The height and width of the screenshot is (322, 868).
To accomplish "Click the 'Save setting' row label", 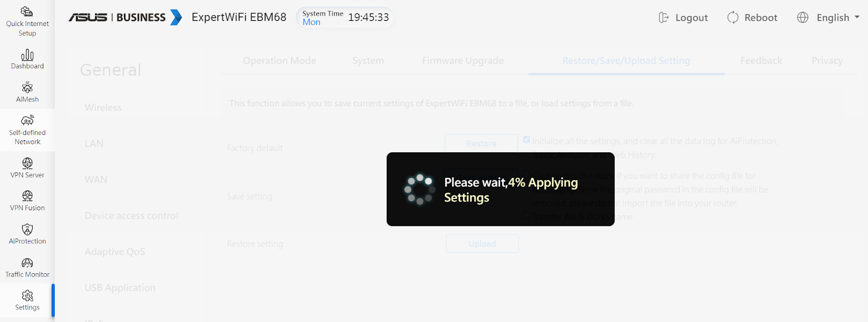I will tap(250, 196).
